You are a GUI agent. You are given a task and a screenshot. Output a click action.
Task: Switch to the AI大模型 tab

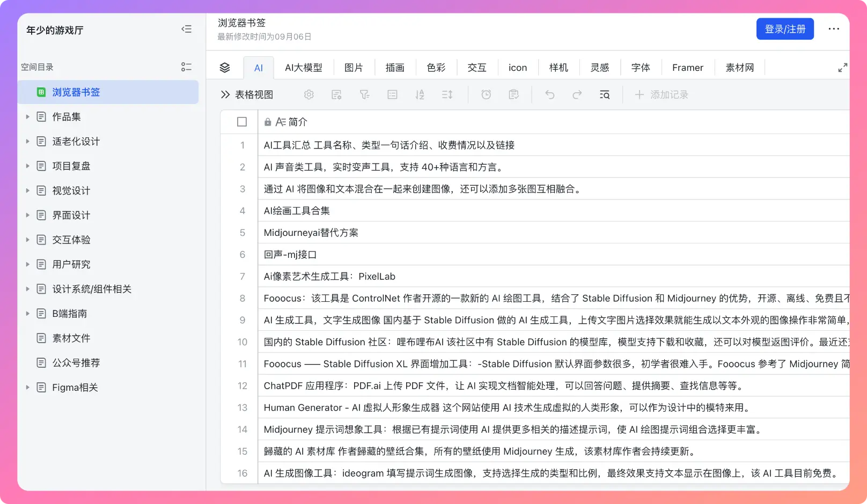tap(304, 68)
